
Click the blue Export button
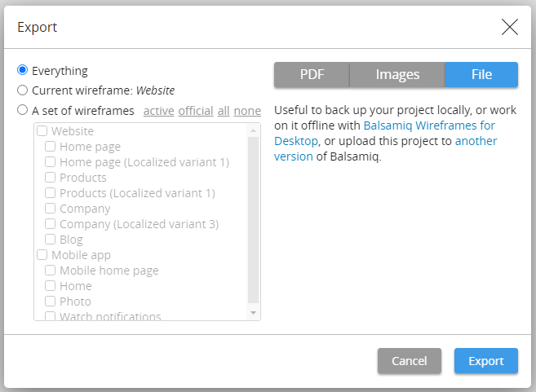485,361
